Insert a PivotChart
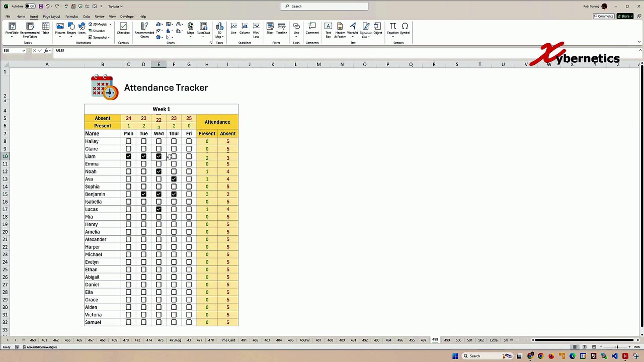 click(203, 29)
